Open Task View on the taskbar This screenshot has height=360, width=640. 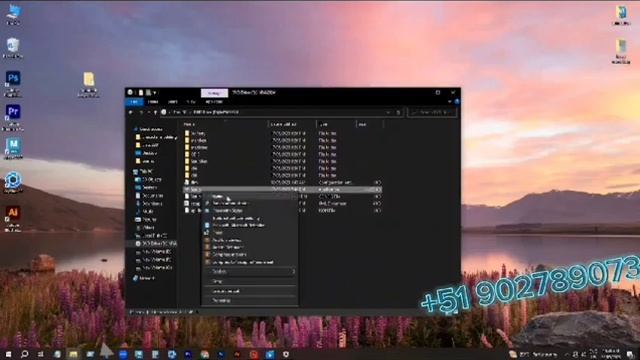click(x=41, y=354)
